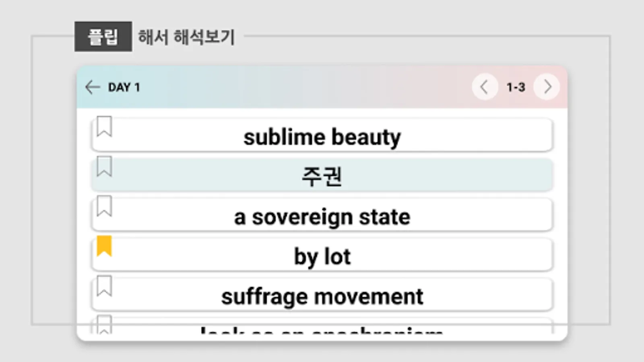
Task: Flip the 'sublime beauty' card
Action: (x=322, y=136)
